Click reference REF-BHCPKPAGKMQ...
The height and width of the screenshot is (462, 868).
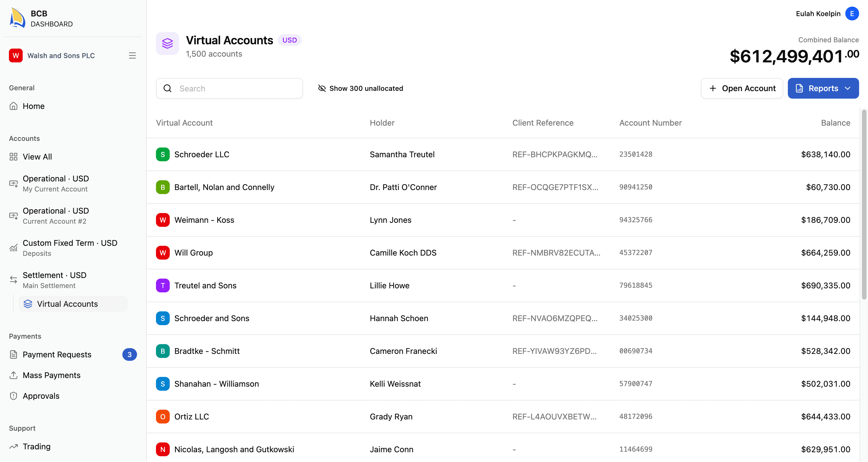pyautogui.click(x=555, y=154)
